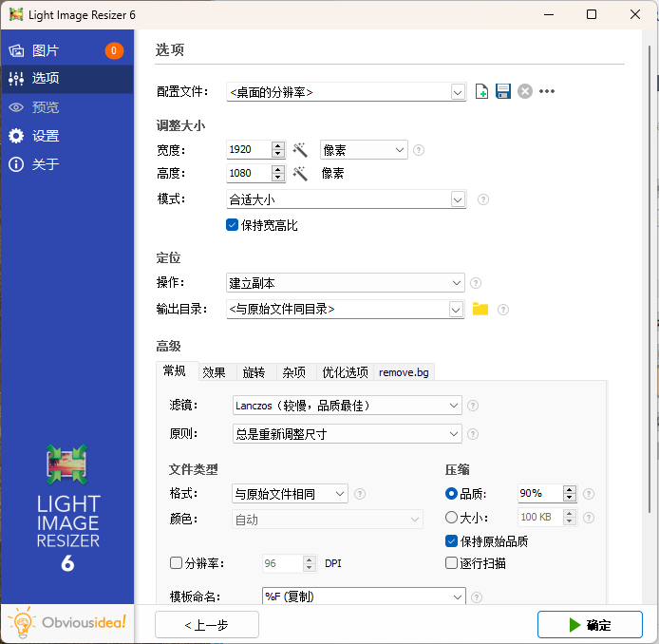The height and width of the screenshot is (644, 659).
Task: Select the 大小 compression radio button
Action: pos(451,518)
